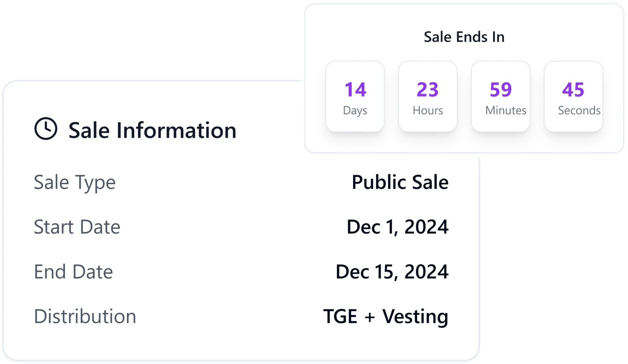Select the TGE + Vesting distribution value
Screen dimensions: 628x364
pos(386,316)
